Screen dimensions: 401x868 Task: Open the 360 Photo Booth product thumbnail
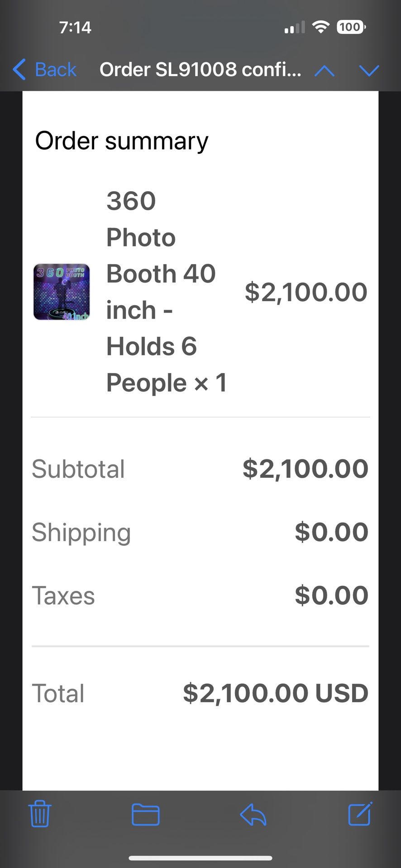pyautogui.click(x=62, y=292)
